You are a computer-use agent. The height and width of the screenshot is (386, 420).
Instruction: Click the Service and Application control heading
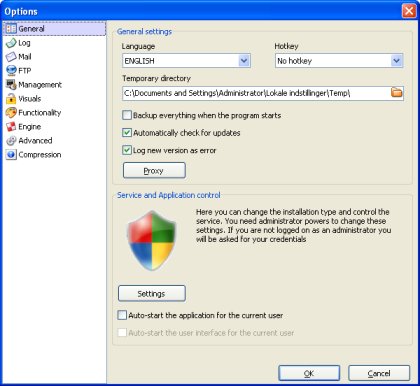[169, 195]
